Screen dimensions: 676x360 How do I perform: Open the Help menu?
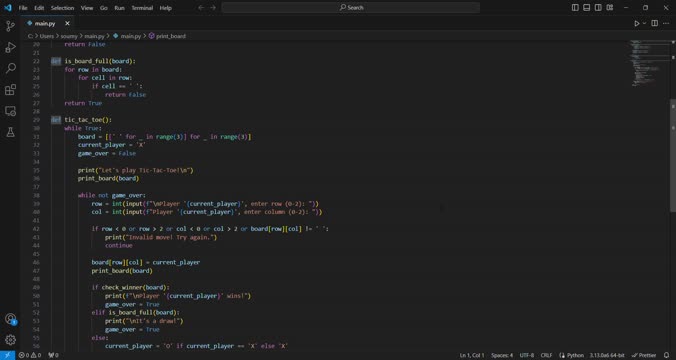point(166,8)
